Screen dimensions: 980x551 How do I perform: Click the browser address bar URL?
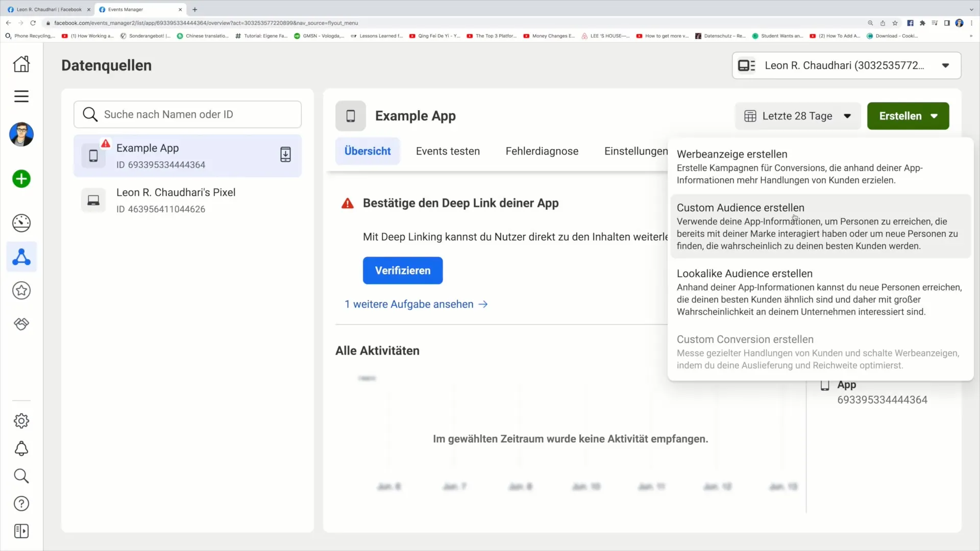[206, 23]
